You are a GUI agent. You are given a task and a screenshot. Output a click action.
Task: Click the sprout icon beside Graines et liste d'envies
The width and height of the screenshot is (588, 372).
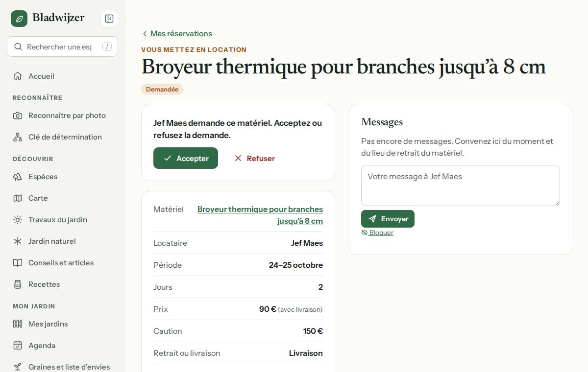pyautogui.click(x=18, y=367)
